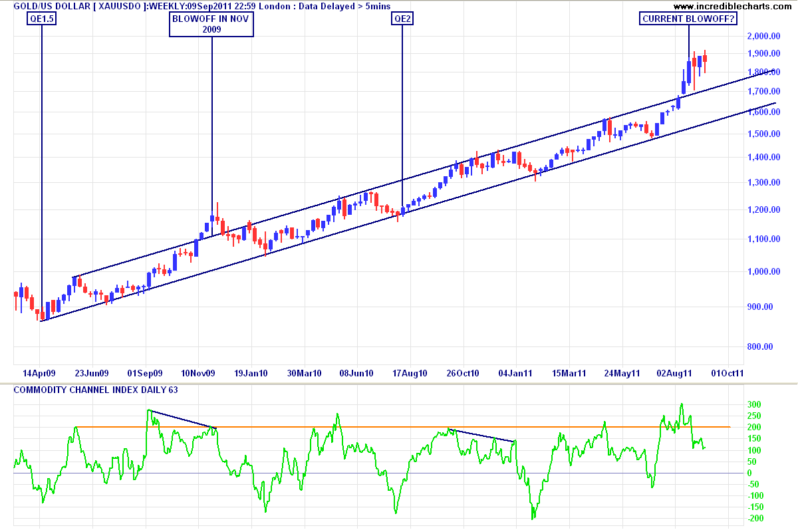798x532 pixels.
Task: Click the COMMODITY CHANNEL INDEX DAILY 63 title
Action: coord(96,390)
